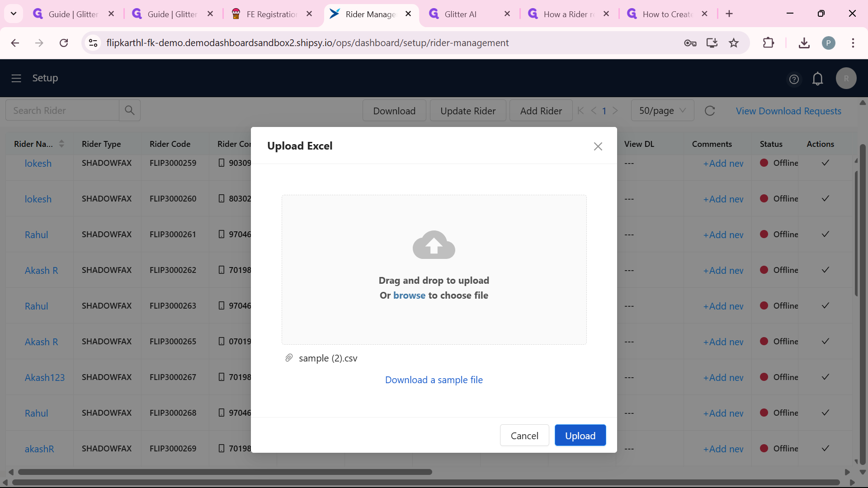The height and width of the screenshot is (488, 868).
Task: Click the cloud upload icon
Action: tap(434, 245)
